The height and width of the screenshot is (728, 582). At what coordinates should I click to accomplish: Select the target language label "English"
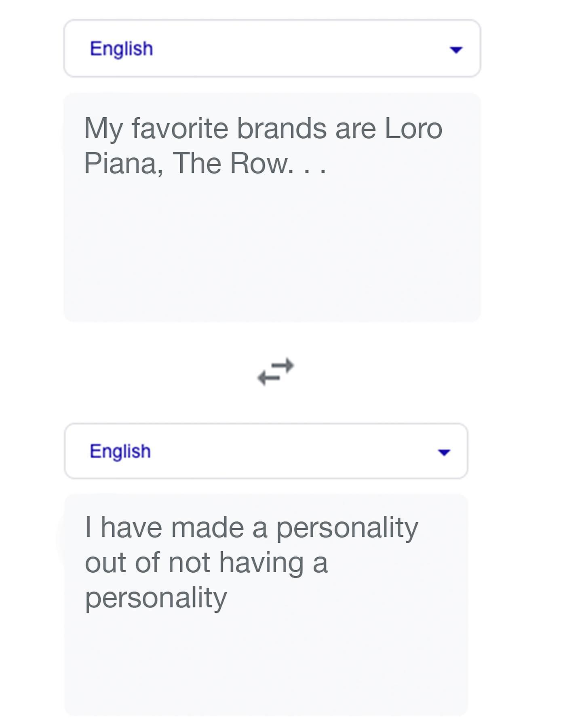pyautogui.click(x=120, y=451)
